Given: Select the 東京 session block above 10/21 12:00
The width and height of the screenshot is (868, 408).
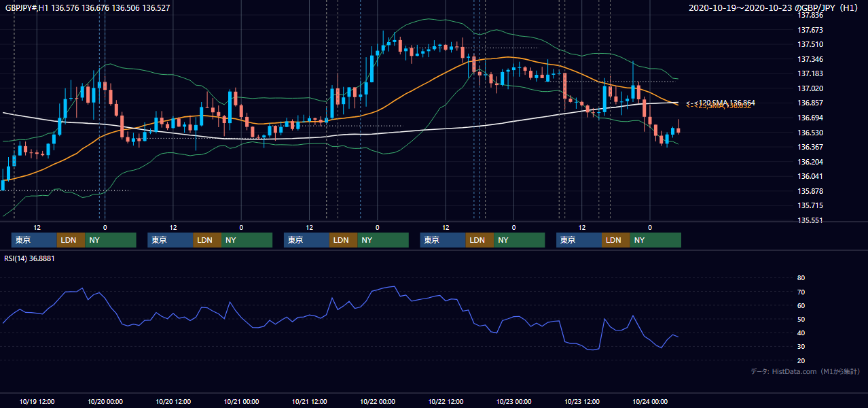Looking at the screenshot, I should pos(306,240).
